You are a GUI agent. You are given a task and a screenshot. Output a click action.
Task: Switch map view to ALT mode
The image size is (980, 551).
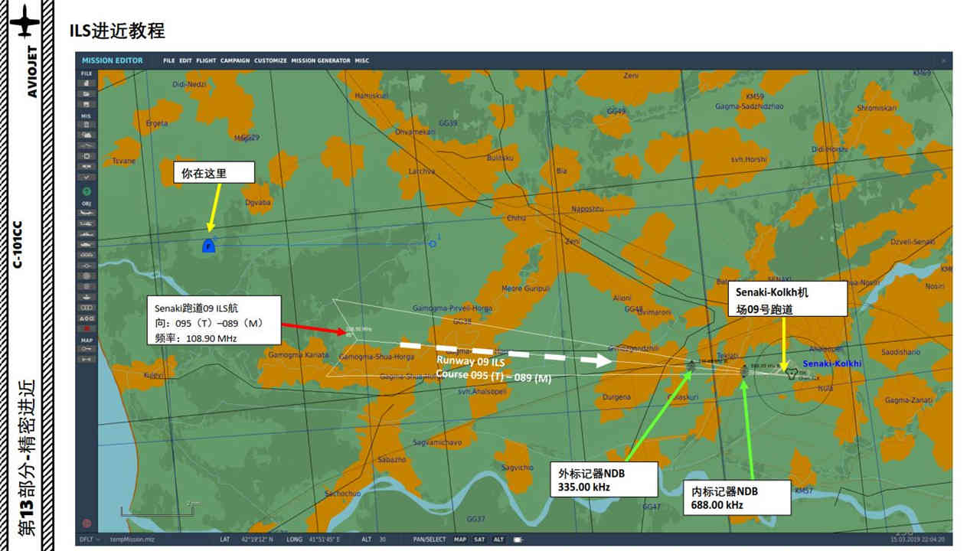tap(498, 540)
